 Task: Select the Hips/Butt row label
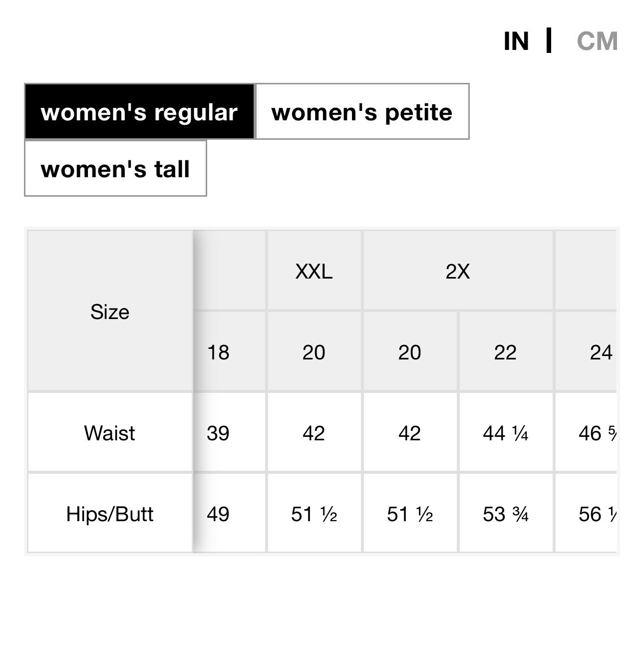click(x=110, y=514)
